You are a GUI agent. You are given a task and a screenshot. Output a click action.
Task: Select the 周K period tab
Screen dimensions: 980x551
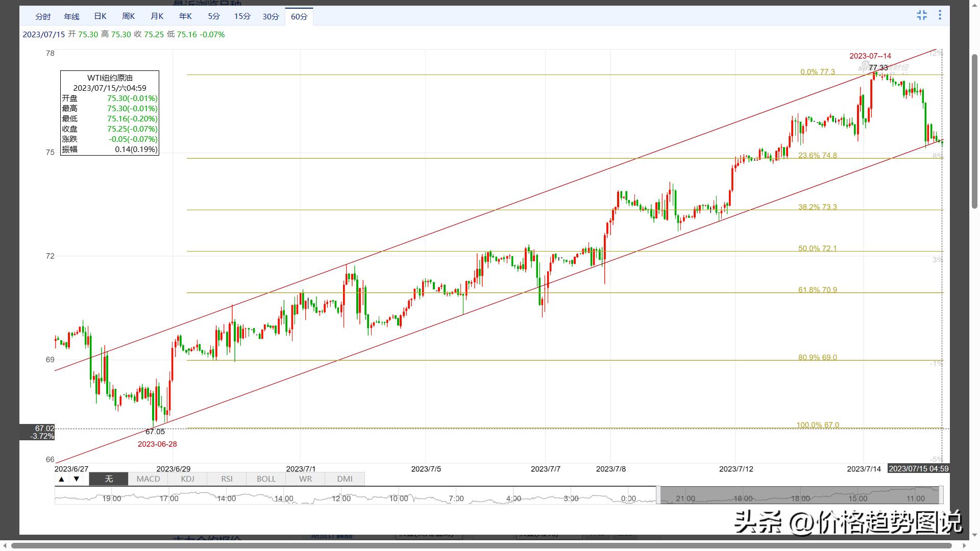(x=129, y=17)
